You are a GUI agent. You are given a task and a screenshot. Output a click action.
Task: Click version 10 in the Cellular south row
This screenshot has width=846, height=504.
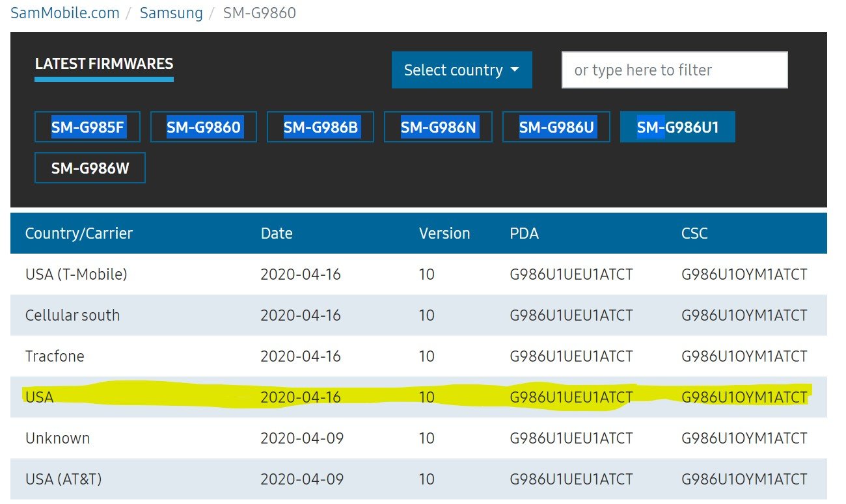point(427,315)
